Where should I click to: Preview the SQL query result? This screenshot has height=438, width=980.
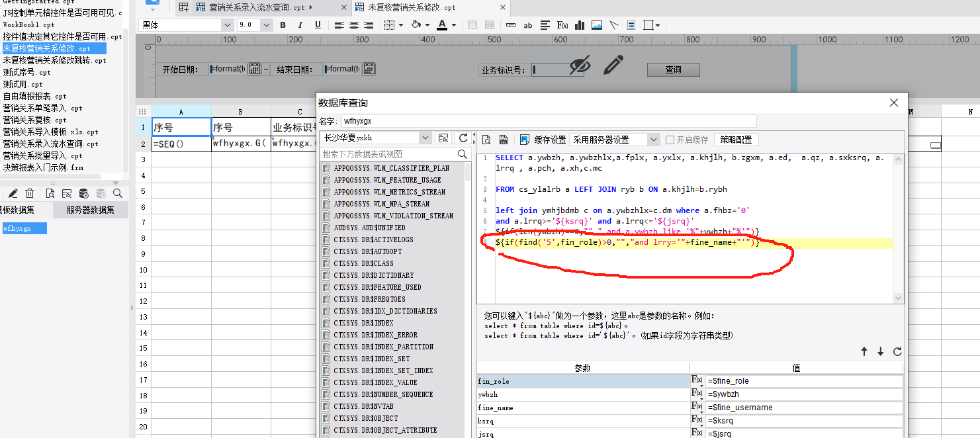(x=486, y=140)
